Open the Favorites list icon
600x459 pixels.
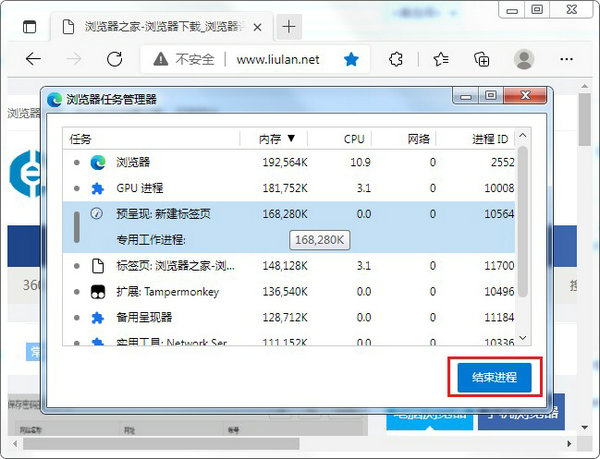441,59
